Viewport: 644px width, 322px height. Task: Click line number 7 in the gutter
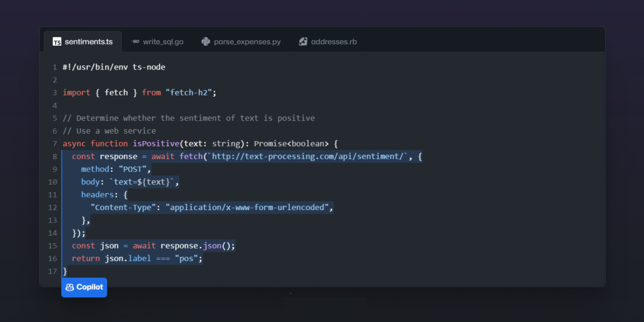(54, 144)
